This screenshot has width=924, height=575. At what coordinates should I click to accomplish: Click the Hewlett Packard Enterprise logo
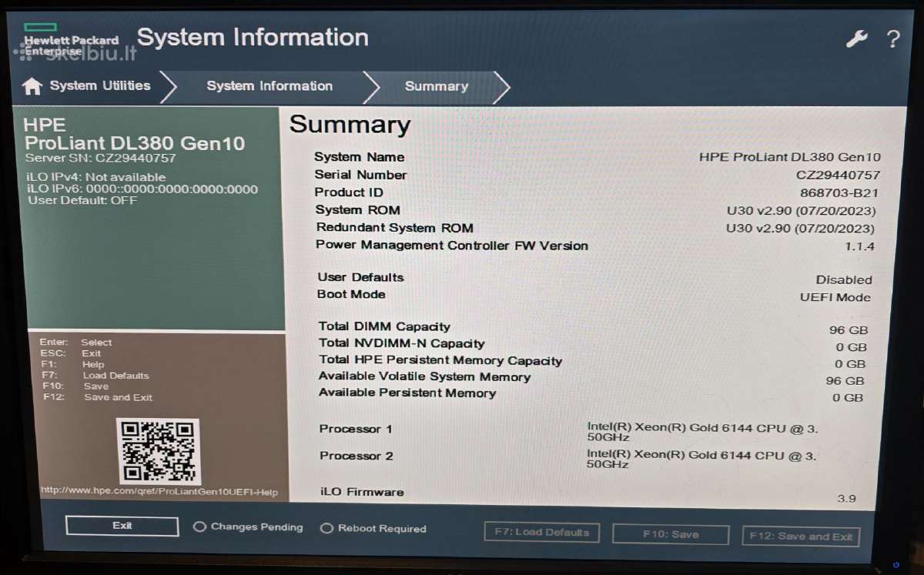point(70,42)
